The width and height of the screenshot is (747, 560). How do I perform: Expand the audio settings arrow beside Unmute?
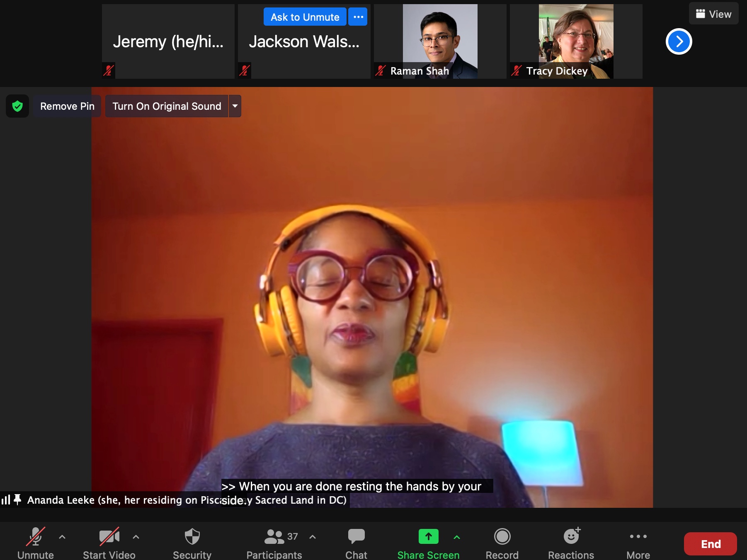(x=62, y=537)
